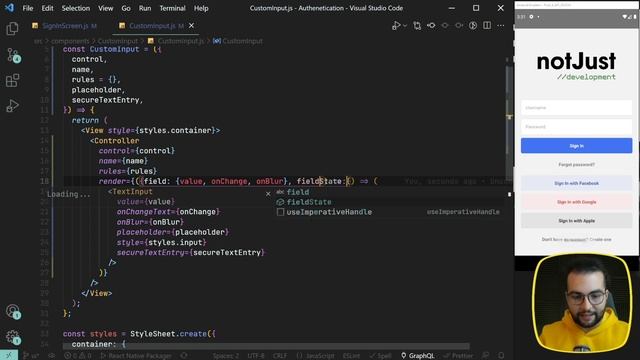Split the editor to the right
640x360 pixels.
(x=487, y=26)
